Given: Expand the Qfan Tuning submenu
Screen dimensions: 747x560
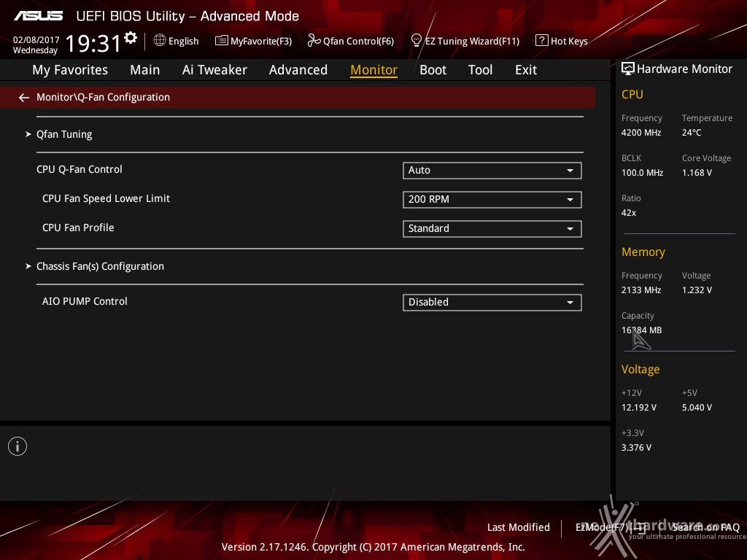Looking at the screenshot, I should [x=64, y=134].
